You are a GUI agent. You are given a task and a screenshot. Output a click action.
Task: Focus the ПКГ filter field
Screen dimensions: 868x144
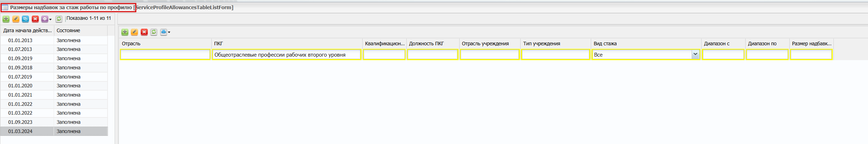click(287, 54)
